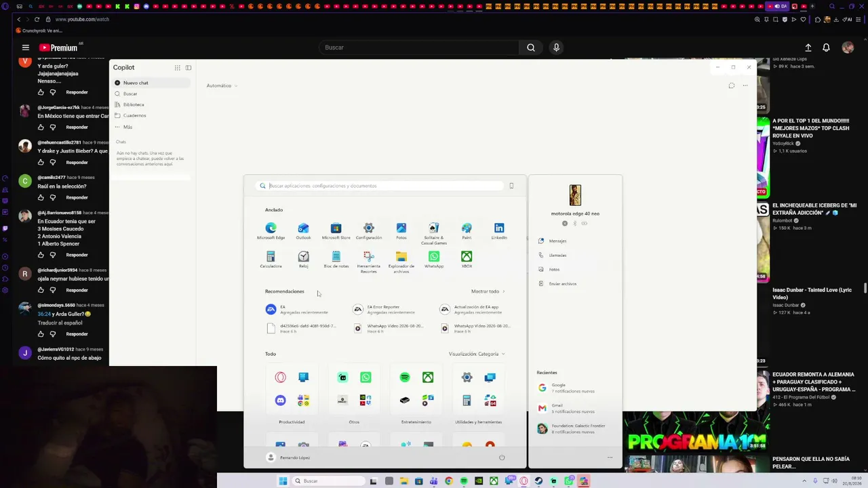The image size is (868, 488).
Task: Open Bloc de notas
Action: coord(336,260)
